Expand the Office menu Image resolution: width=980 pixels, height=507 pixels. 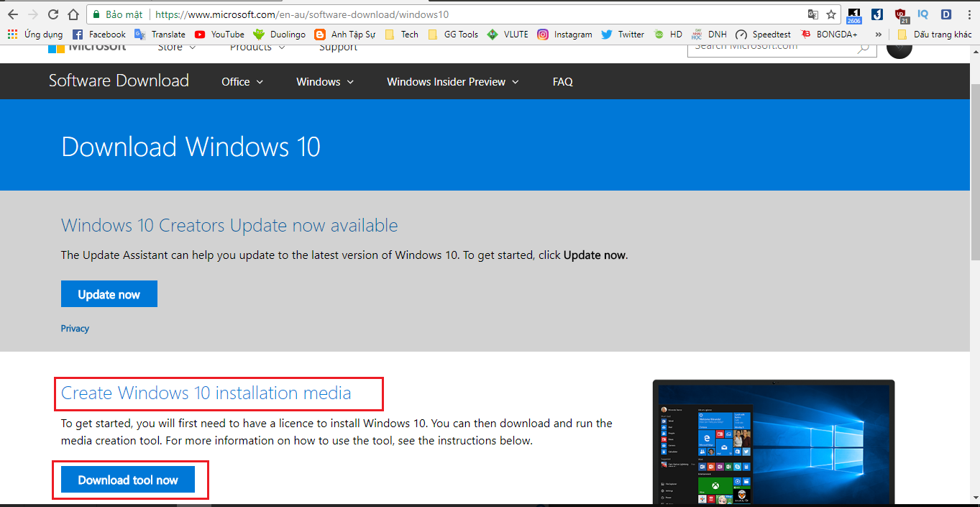click(x=242, y=82)
